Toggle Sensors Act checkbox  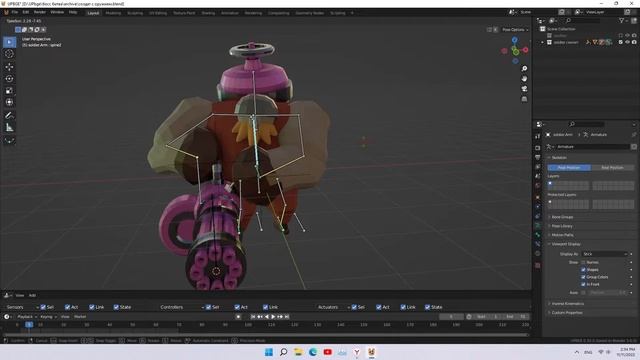point(67,307)
